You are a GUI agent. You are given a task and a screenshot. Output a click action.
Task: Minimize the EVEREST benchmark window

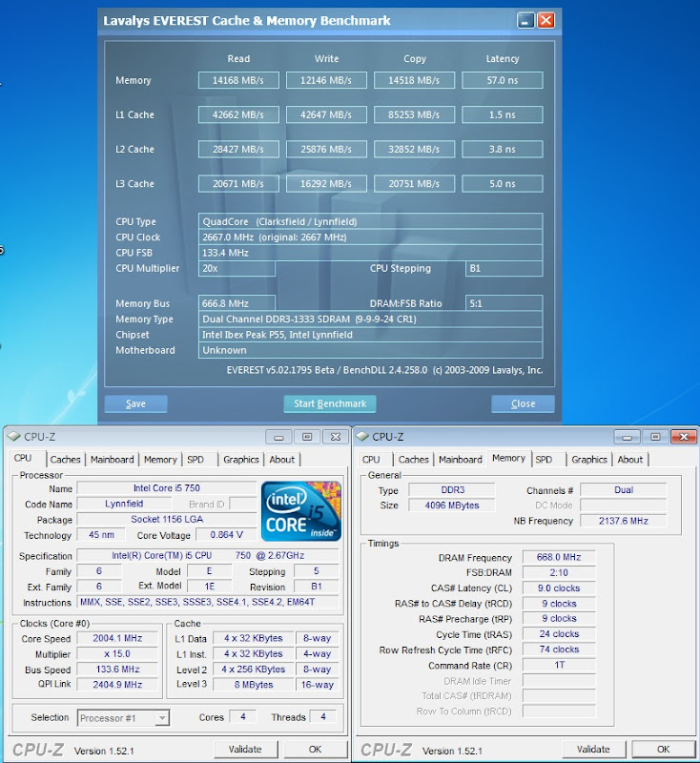525,20
